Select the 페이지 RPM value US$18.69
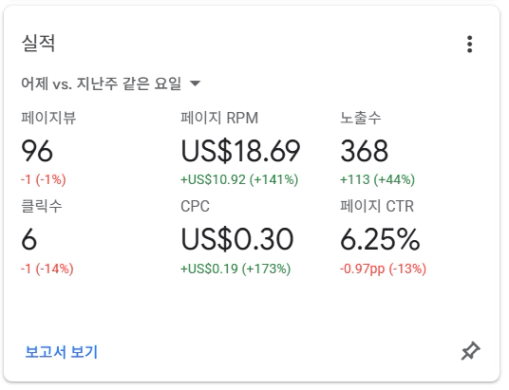Viewport: 509px width, 390px height. [x=240, y=151]
